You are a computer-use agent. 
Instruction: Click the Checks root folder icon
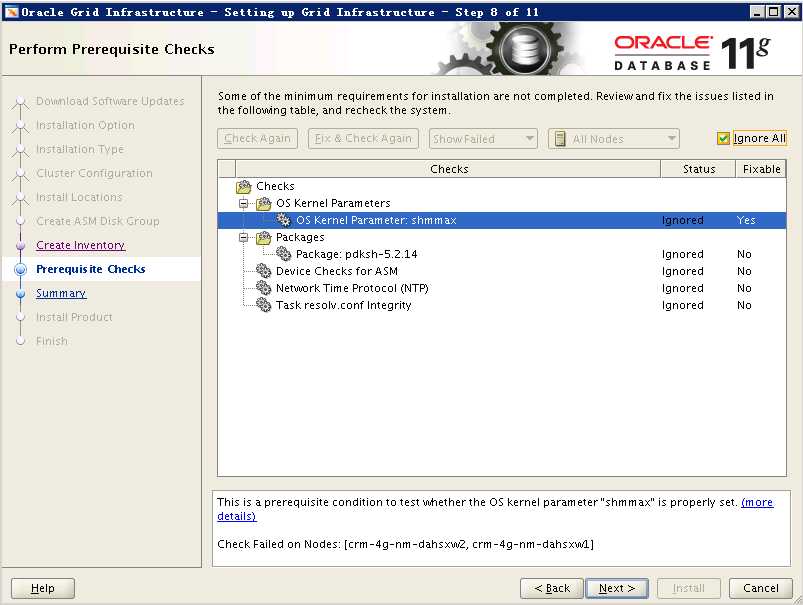point(244,186)
